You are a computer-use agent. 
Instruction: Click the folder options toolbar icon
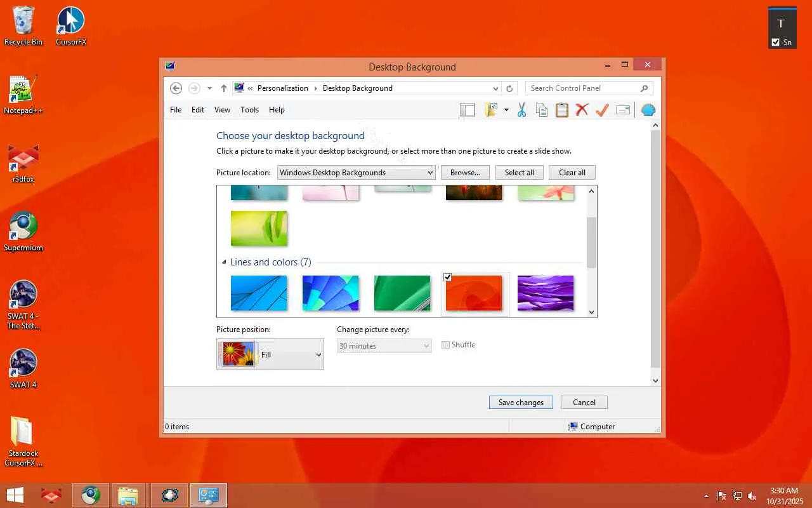[x=492, y=110]
